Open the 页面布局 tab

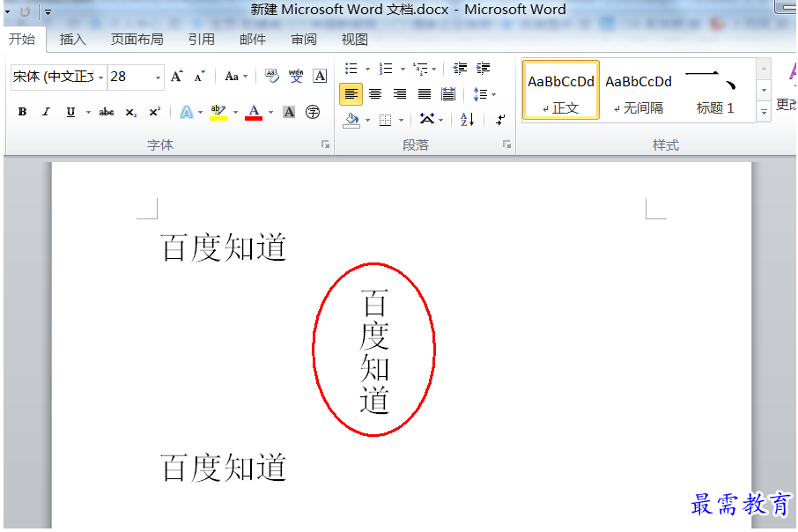coord(137,40)
